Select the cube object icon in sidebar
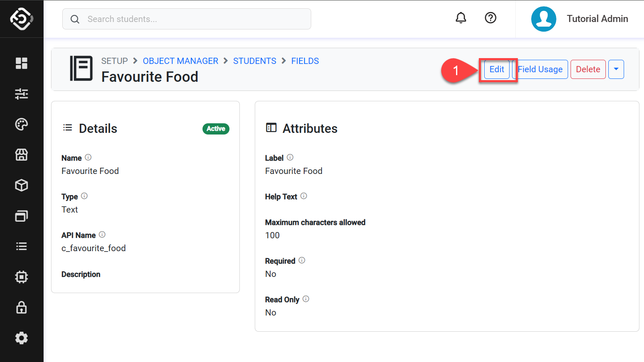This screenshot has height=362, width=644. 22,185
